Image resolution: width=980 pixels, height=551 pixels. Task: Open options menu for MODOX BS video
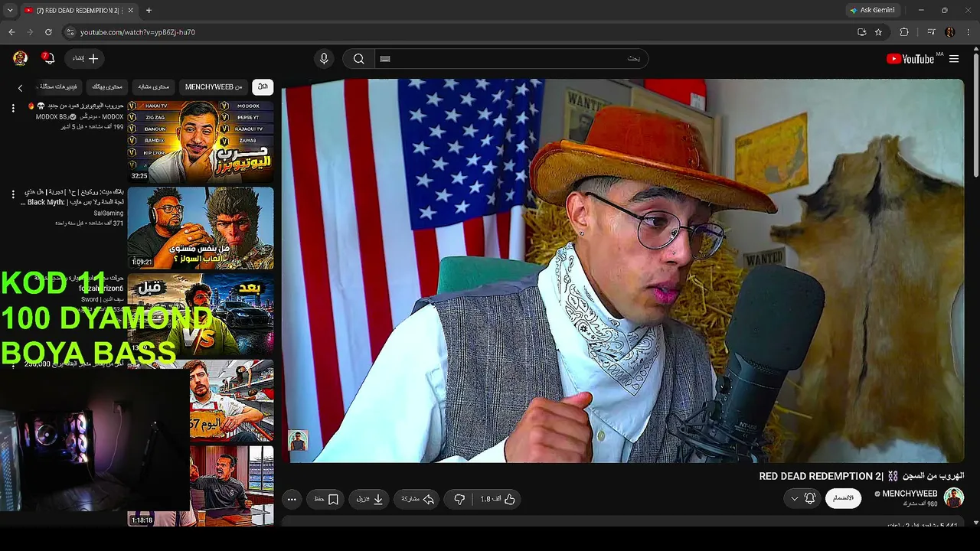point(13,108)
